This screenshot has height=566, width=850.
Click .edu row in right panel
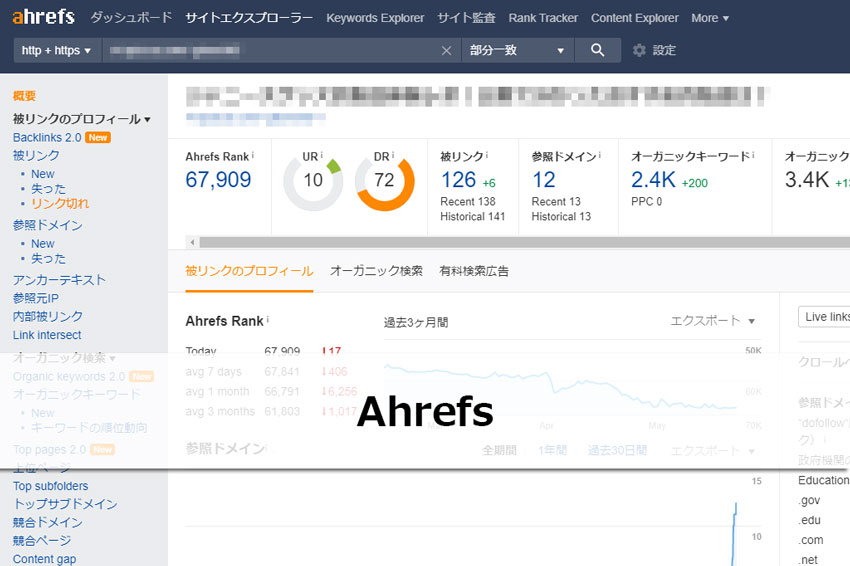click(810, 520)
